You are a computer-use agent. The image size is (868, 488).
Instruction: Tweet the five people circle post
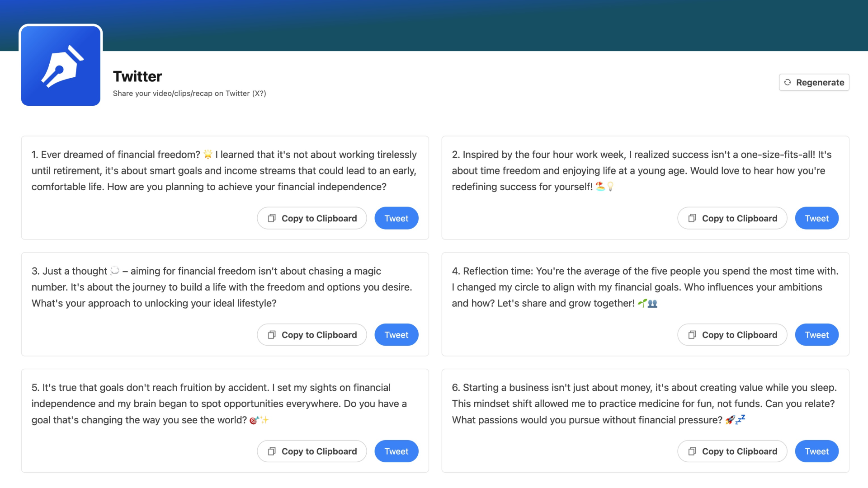coord(817,334)
